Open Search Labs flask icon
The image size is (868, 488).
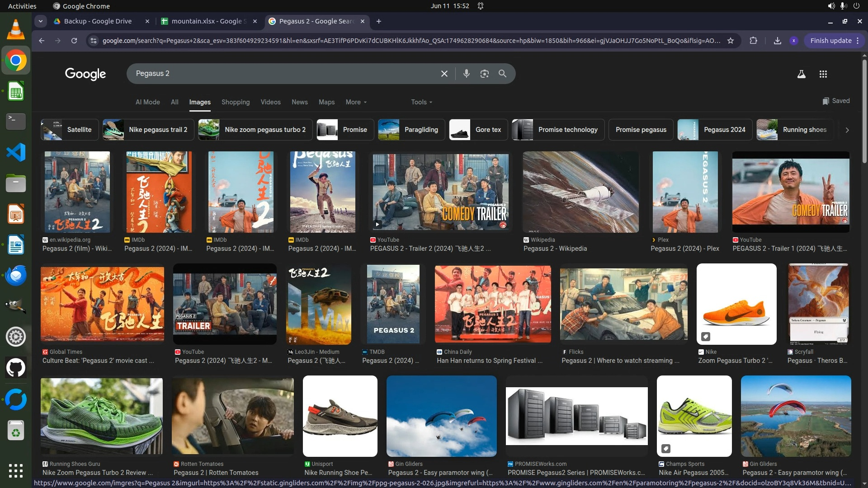tap(801, 74)
